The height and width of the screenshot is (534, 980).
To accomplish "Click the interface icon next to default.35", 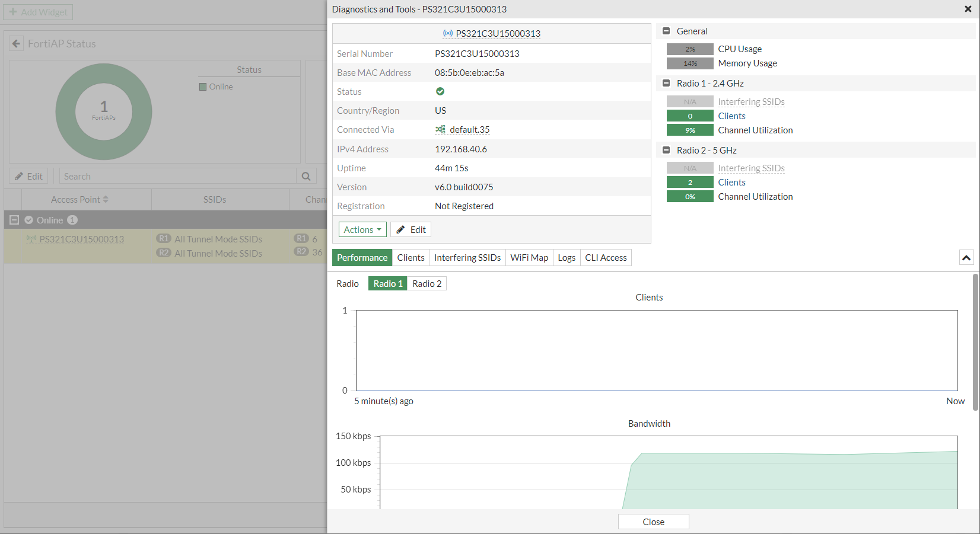I will click(440, 129).
